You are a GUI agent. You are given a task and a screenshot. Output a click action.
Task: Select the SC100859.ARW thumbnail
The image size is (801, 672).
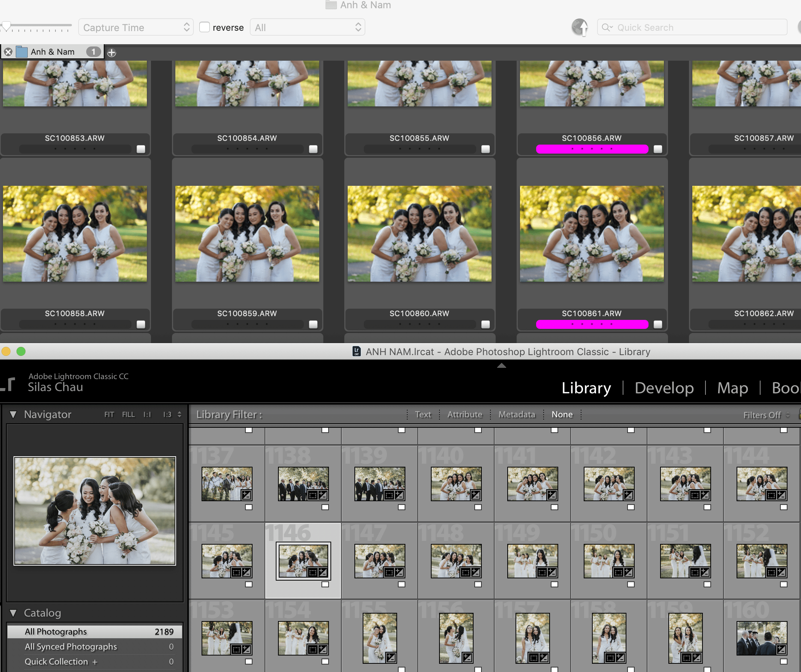[x=247, y=234]
